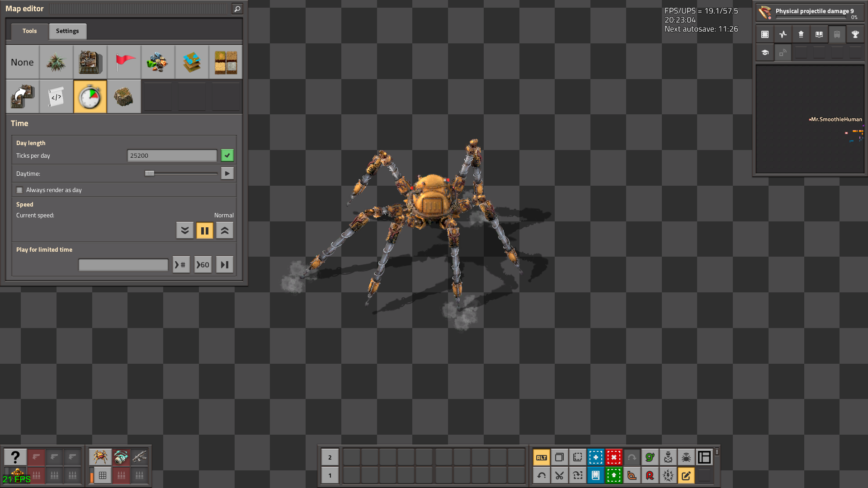This screenshot has height=488, width=868.
Task: Select the cliff (rock) editor tool
Action: click(x=124, y=97)
